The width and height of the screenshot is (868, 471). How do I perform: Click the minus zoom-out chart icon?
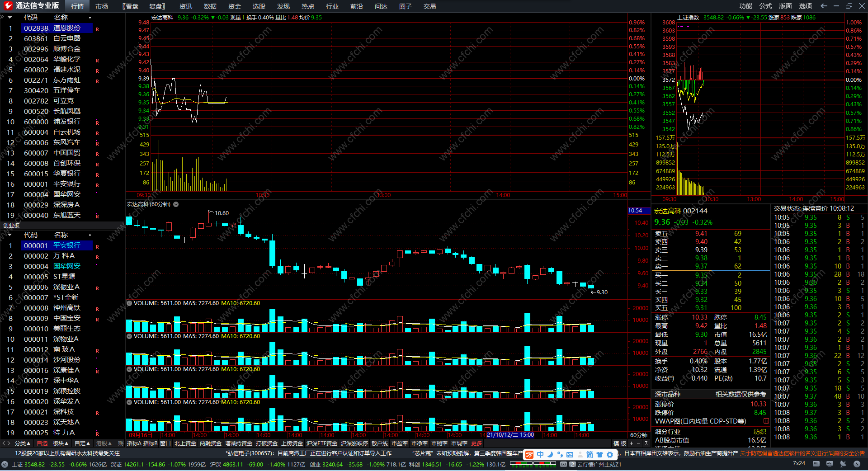coord(638,443)
